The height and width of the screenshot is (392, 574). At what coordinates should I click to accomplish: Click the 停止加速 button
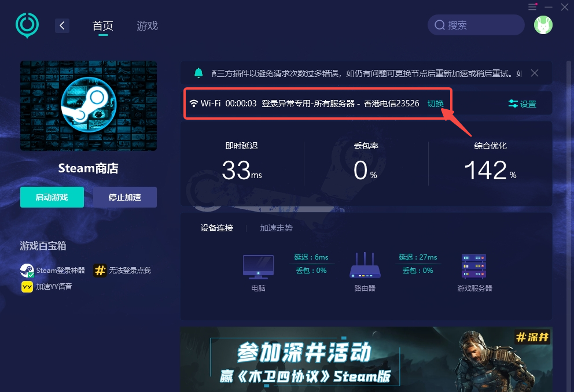(x=125, y=197)
